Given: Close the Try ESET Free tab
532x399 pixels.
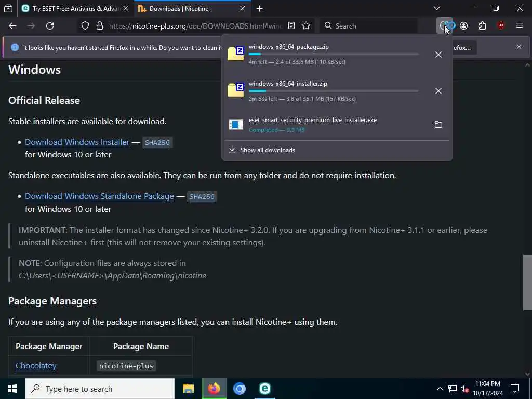Looking at the screenshot, I should [x=126, y=8].
